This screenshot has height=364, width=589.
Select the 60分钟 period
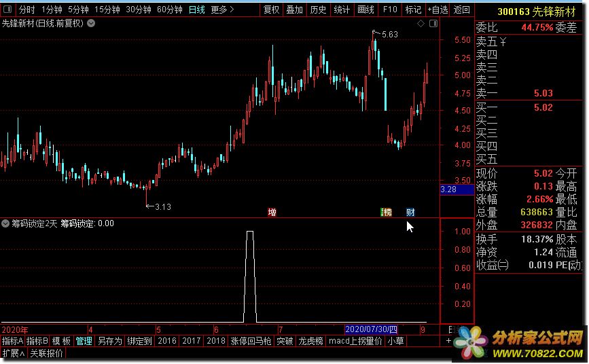pyautogui.click(x=169, y=10)
